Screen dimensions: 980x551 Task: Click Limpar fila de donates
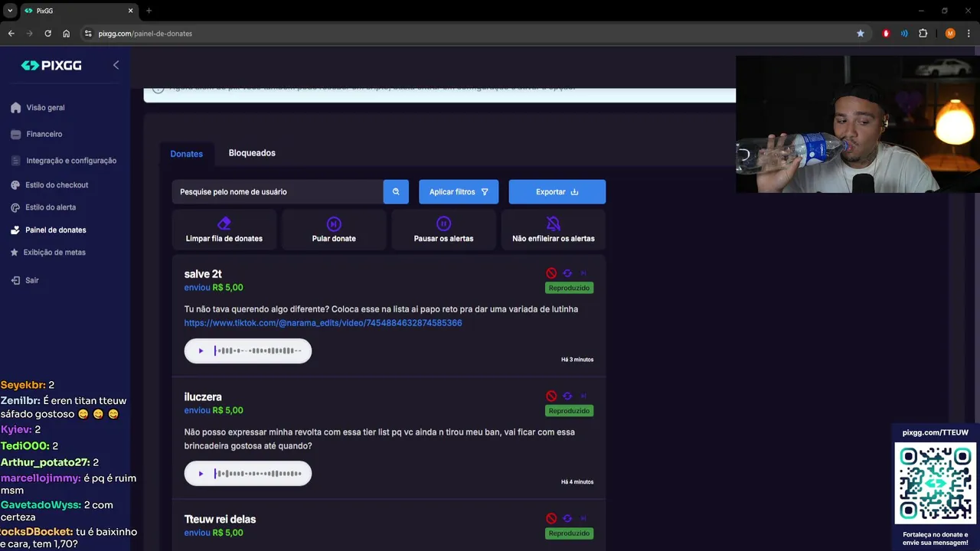point(224,230)
